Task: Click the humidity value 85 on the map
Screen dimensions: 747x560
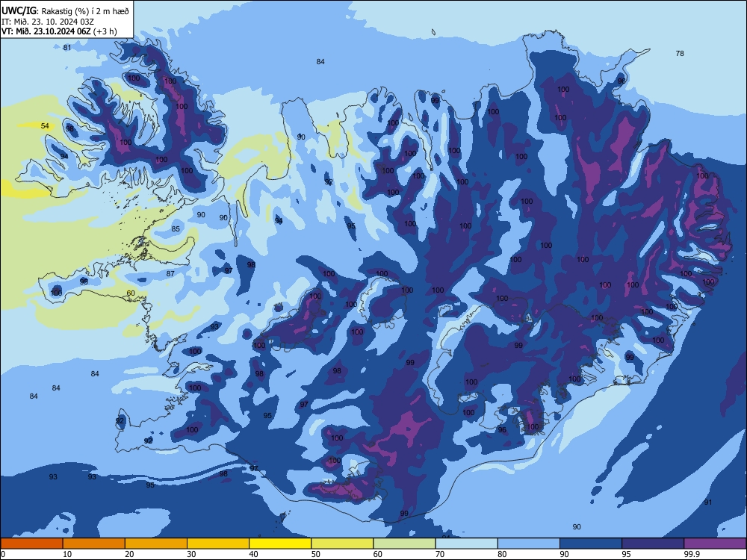Action: pyautogui.click(x=176, y=229)
